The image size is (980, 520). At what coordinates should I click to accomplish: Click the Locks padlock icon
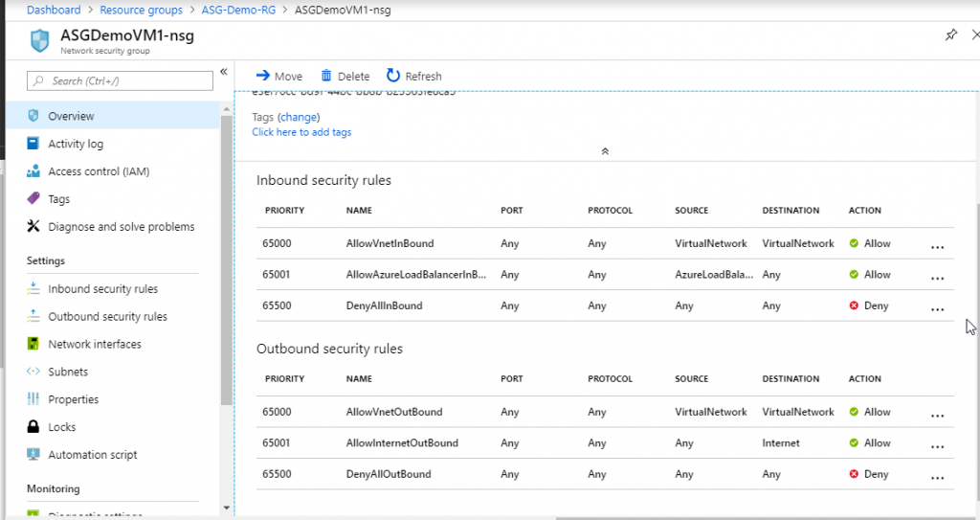(33, 427)
